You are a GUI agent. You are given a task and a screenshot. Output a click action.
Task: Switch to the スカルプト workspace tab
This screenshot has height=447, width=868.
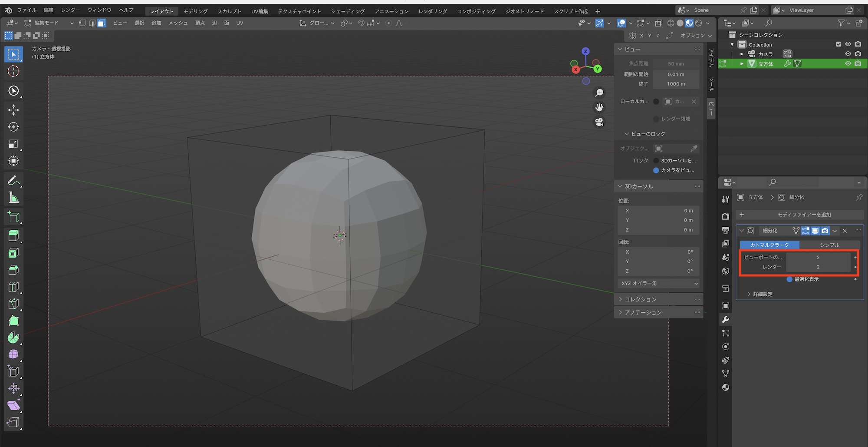pos(229,11)
